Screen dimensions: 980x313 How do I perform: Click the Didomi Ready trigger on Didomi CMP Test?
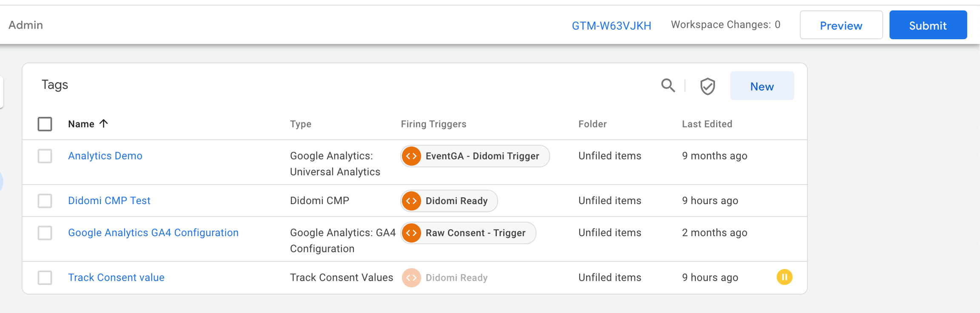coord(449,201)
